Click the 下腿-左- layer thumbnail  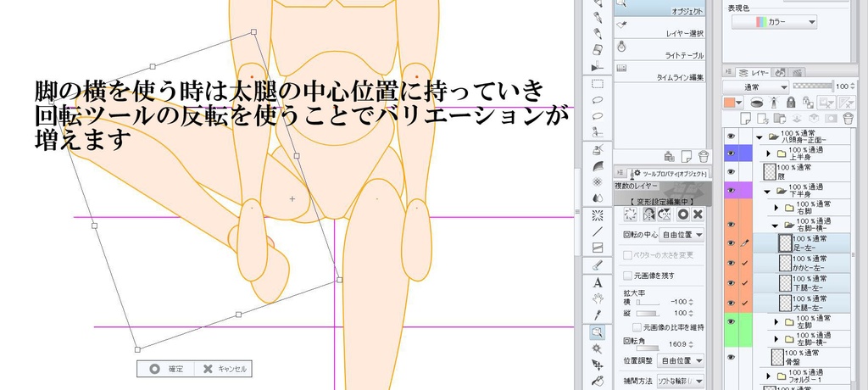[785, 282]
